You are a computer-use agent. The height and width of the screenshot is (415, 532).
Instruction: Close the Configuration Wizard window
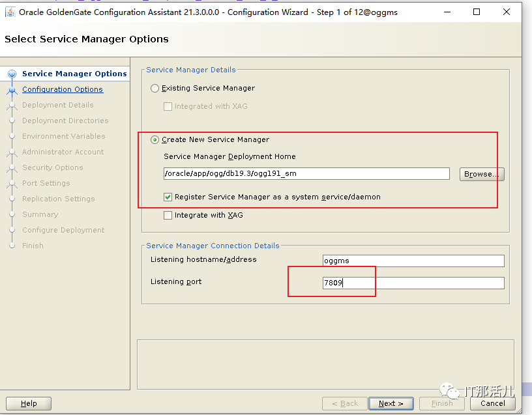click(x=507, y=12)
